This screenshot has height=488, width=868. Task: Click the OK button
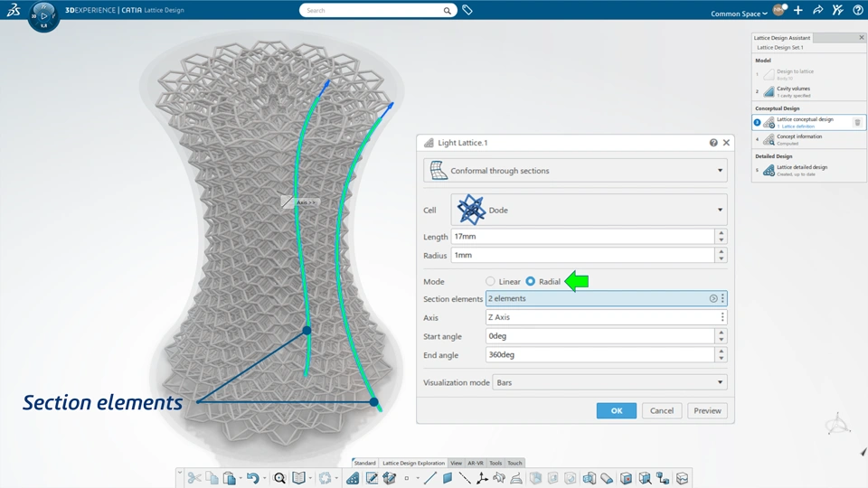[616, 410]
